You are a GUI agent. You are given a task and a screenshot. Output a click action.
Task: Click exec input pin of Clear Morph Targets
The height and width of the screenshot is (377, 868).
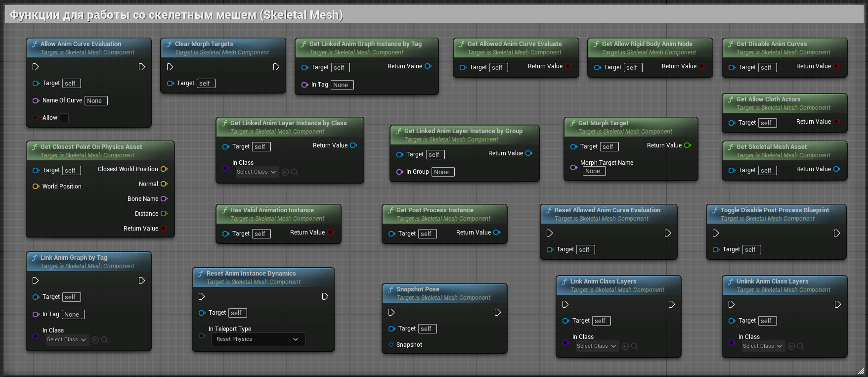170,67
